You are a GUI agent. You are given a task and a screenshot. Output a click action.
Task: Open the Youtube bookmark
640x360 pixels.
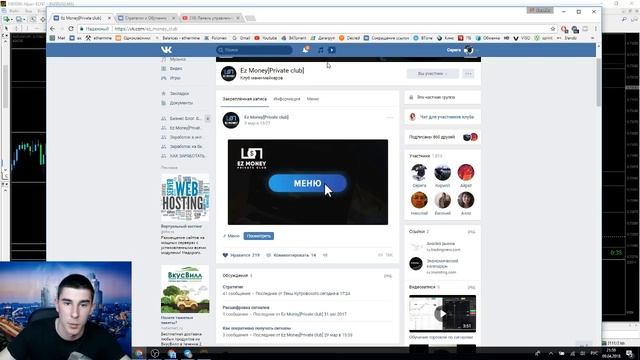coord(266,38)
